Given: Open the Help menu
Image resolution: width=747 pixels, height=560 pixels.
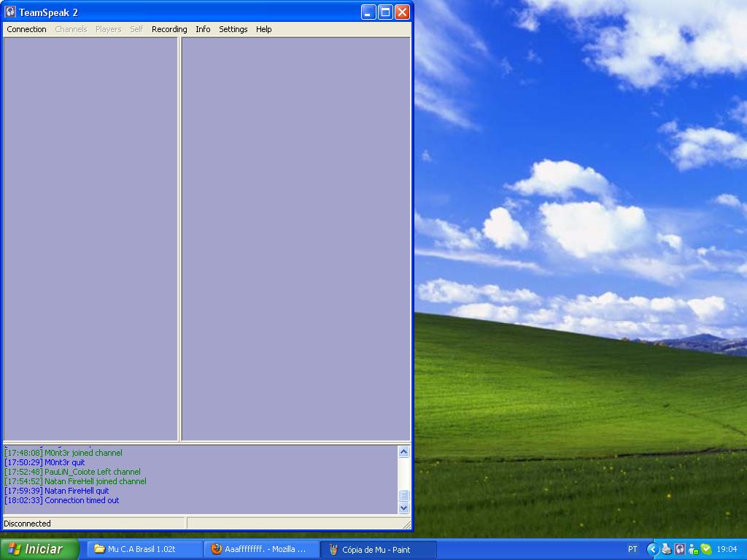Looking at the screenshot, I should pyautogui.click(x=263, y=29).
